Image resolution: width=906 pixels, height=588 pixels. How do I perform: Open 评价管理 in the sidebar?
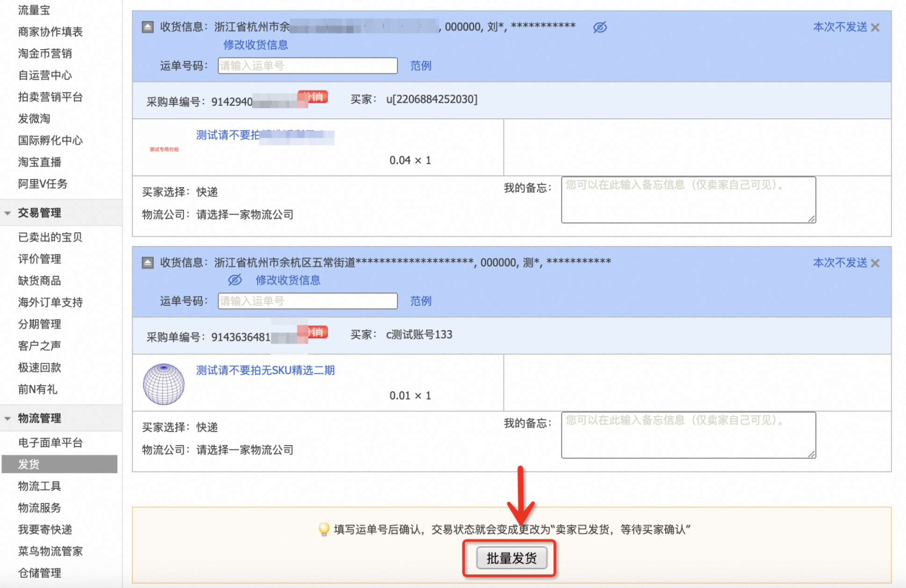tap(40, 259)
